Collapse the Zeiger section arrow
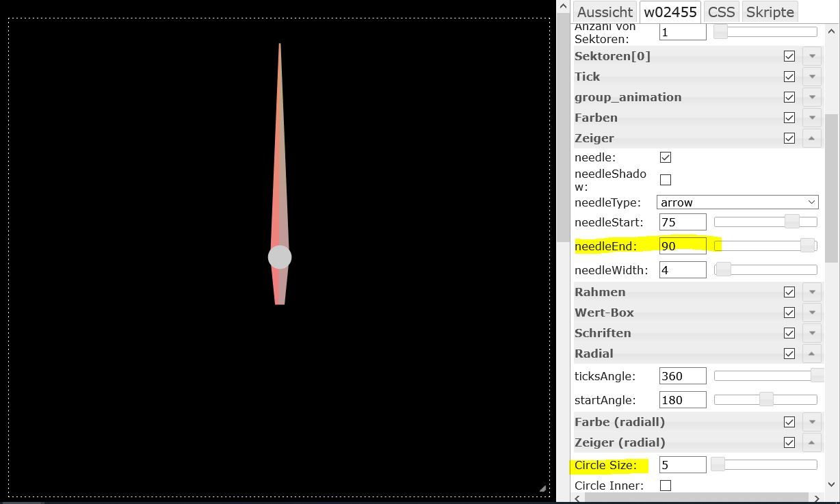The height and width of the screenshot is (504, 840). point(812,138)
